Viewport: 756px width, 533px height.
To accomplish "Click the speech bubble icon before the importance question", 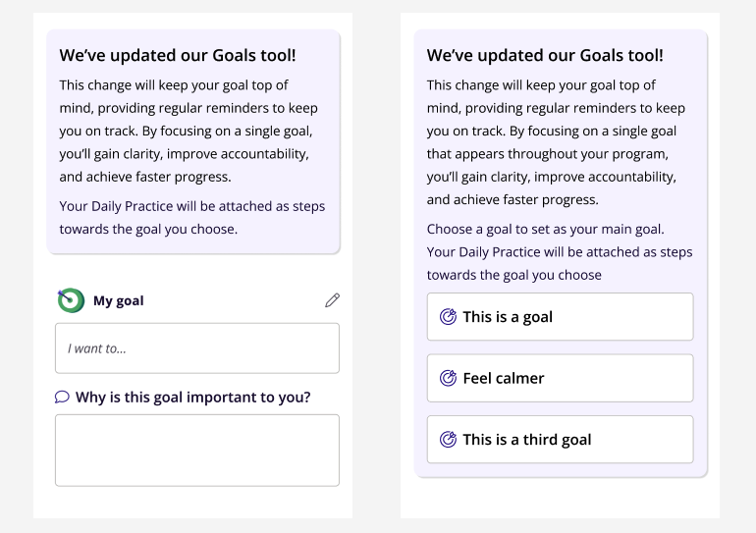I will pos(62,398).
